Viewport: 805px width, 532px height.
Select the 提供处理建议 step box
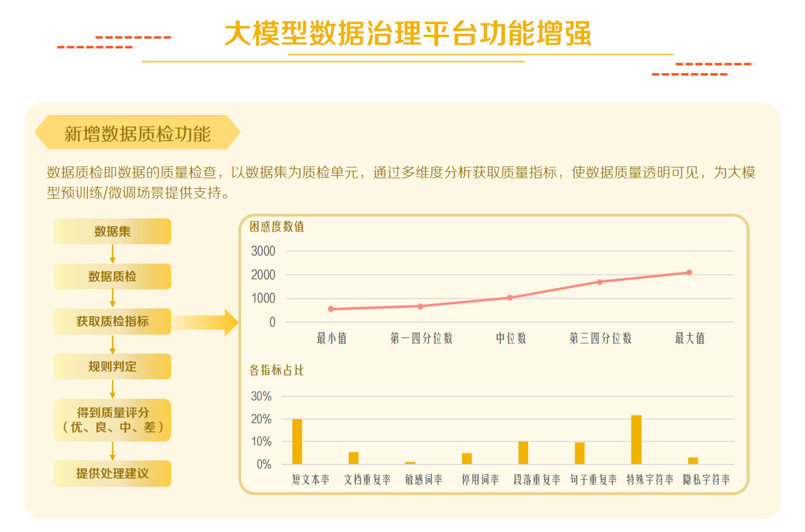click(x=112, y=473)
